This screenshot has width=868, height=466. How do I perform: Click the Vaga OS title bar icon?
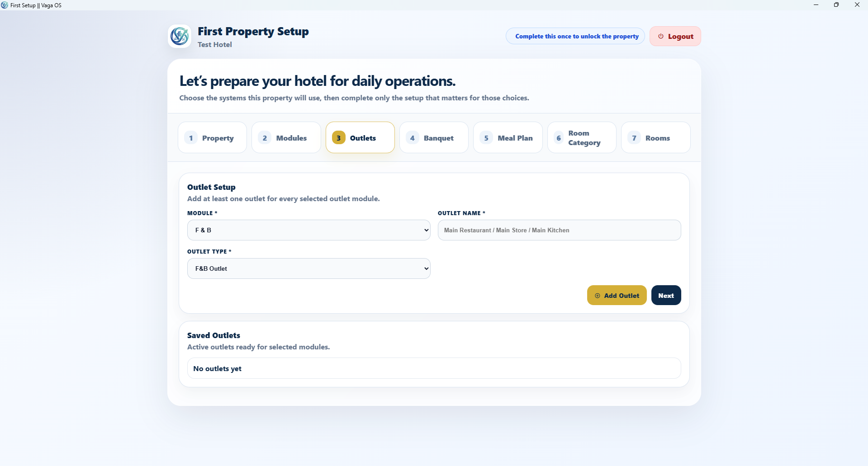click(5, 5)
